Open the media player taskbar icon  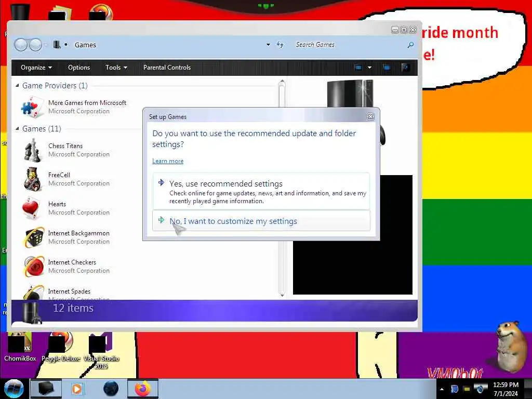(77, 389)
